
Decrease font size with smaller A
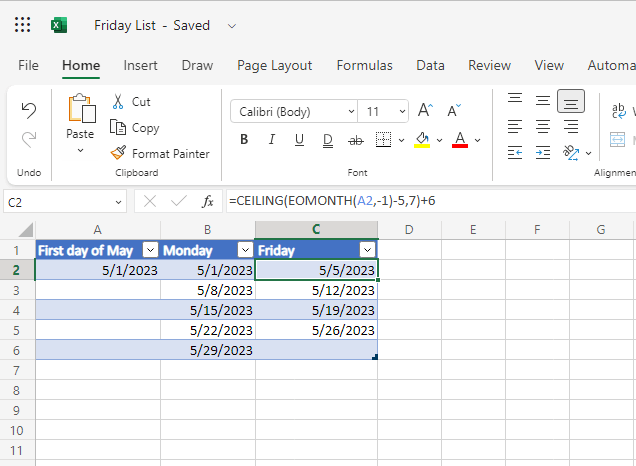[454, 110]
